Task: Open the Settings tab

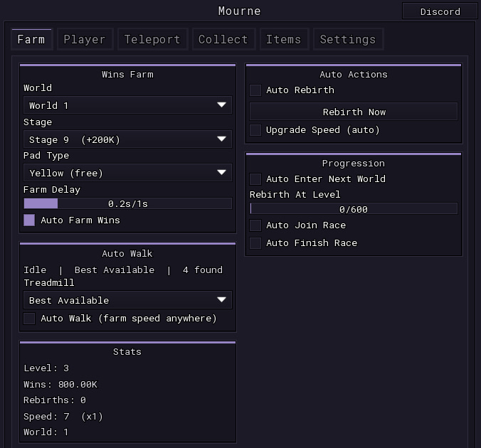Action: pos(348,39)
